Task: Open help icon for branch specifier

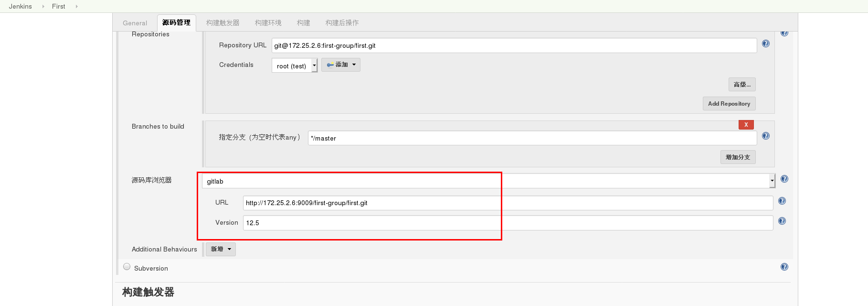Action: click(x=766, y=136)
